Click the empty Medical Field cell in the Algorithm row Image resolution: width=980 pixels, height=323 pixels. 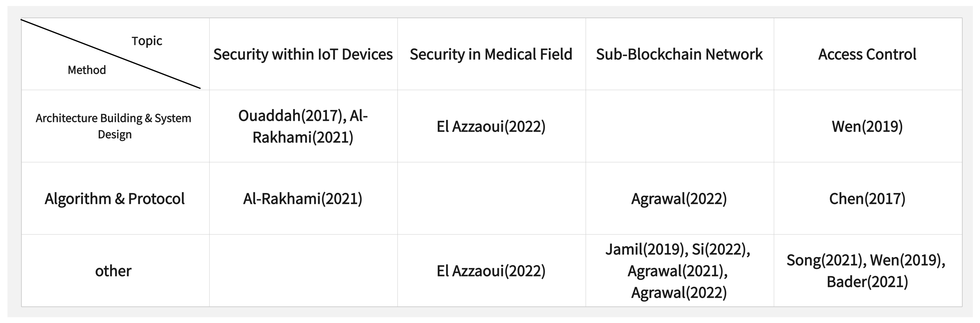coord(491,198)
